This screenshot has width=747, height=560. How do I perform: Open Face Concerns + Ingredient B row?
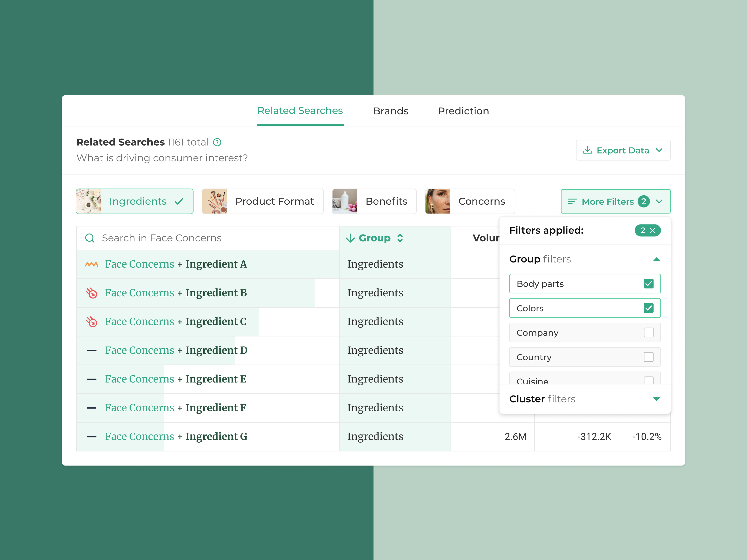coord(208,293)
